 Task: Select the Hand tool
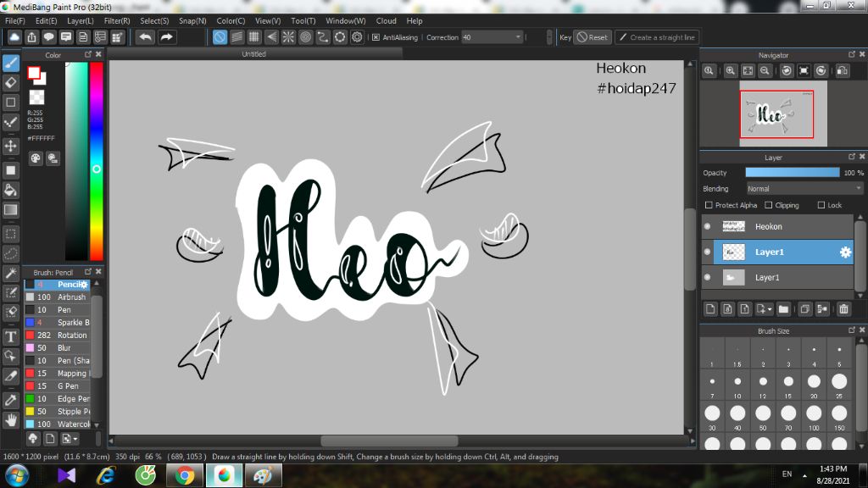10,420
